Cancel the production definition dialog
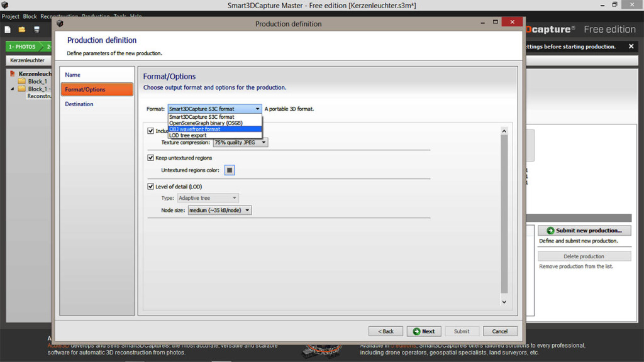The image size is (644, 362). coord(500,331)
